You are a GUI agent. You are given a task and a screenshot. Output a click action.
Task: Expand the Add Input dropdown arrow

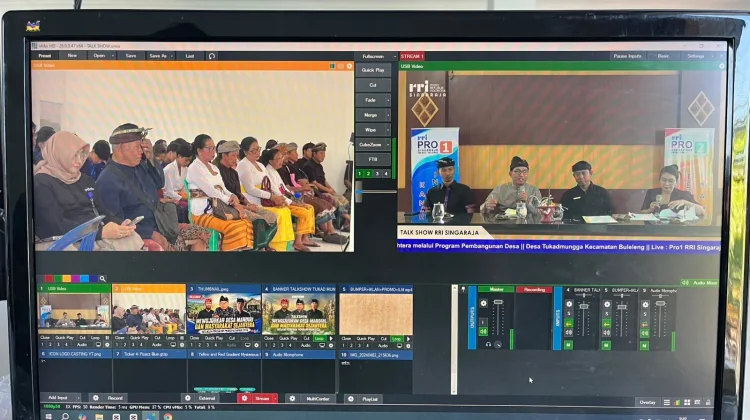pos(78,398)
